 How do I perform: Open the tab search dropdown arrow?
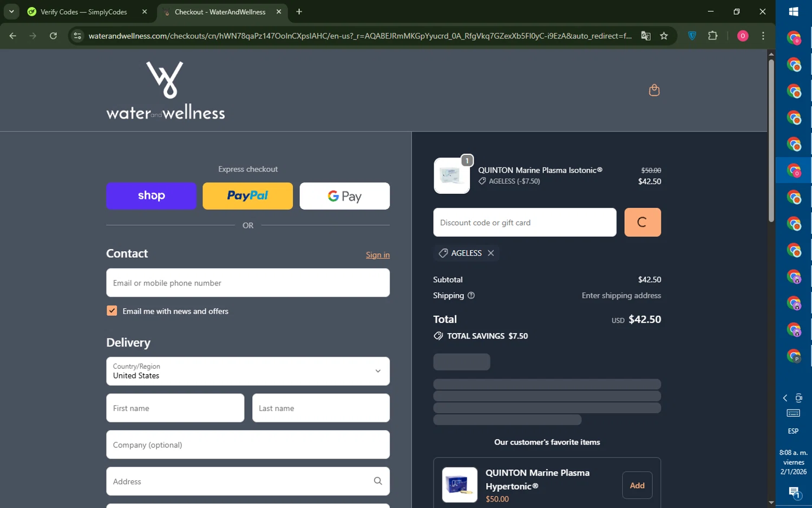[11, 11]
